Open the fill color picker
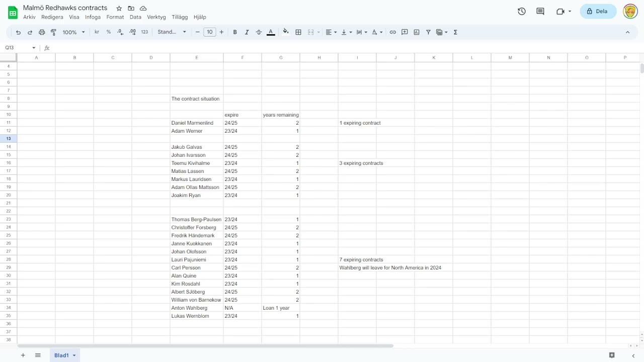Image resolution: width=644 pixels, height=362 pixels. [x=286, y=32]
